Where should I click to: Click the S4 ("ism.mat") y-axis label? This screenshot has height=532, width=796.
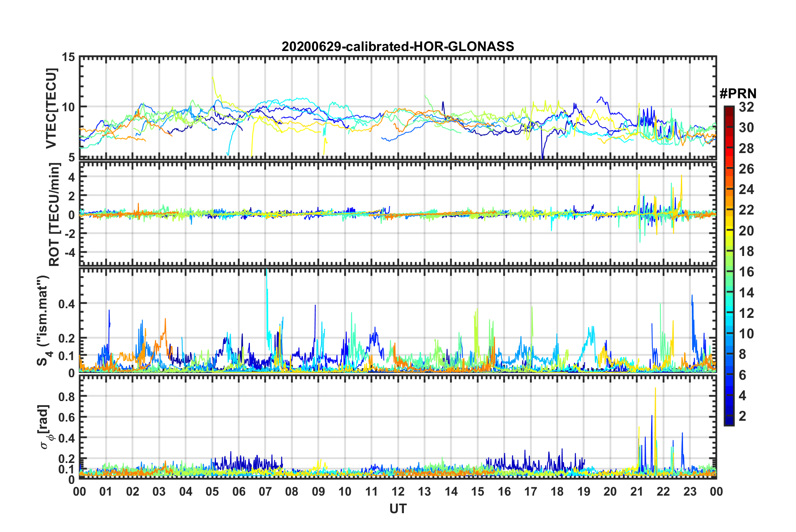[x=44, y=321]
